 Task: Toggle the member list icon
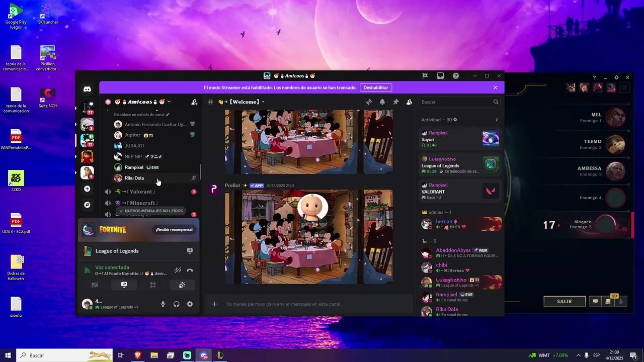tap(409, 102)
